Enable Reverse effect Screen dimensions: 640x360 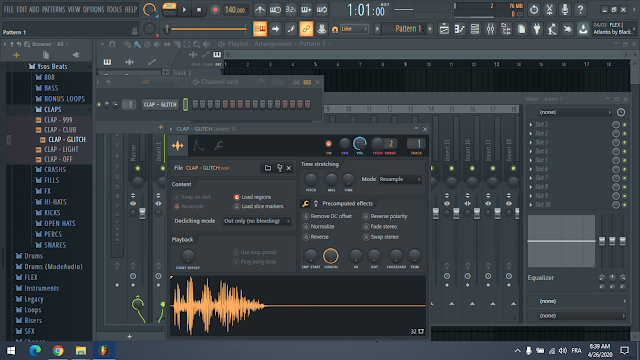tap(316, 237)
